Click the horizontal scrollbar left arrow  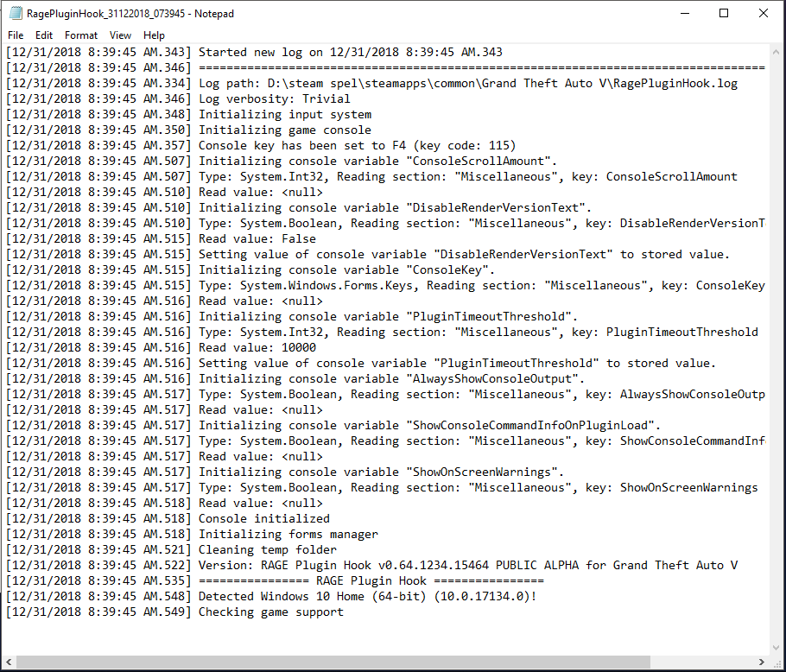[9, 662]
